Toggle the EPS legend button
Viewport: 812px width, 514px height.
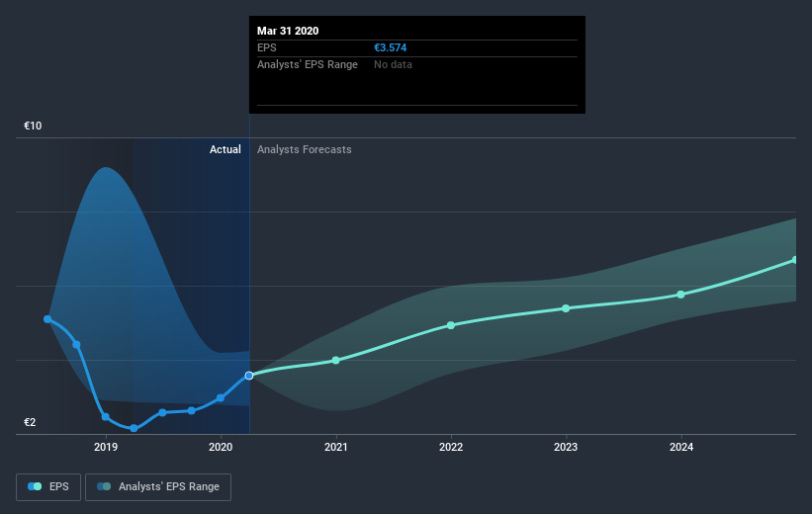[x=48, y=487]
